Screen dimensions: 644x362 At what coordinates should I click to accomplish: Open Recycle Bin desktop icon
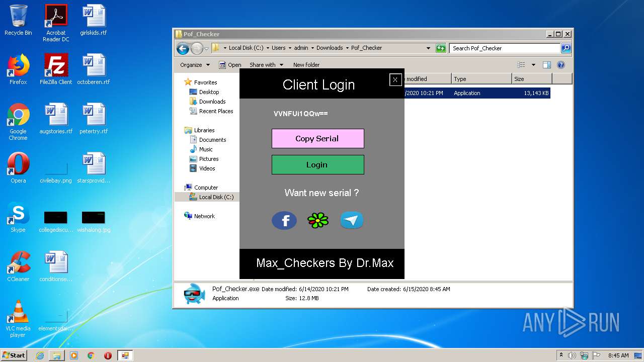click(18, 21)
